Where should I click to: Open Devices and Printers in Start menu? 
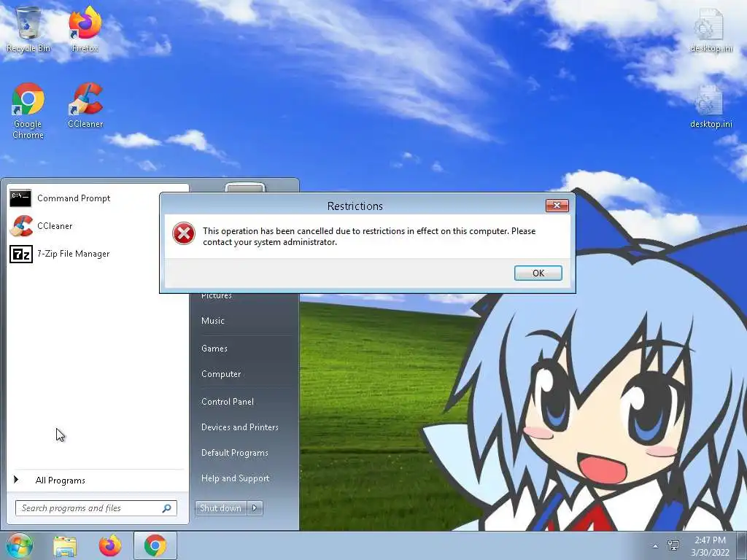(x=239, y=427)
